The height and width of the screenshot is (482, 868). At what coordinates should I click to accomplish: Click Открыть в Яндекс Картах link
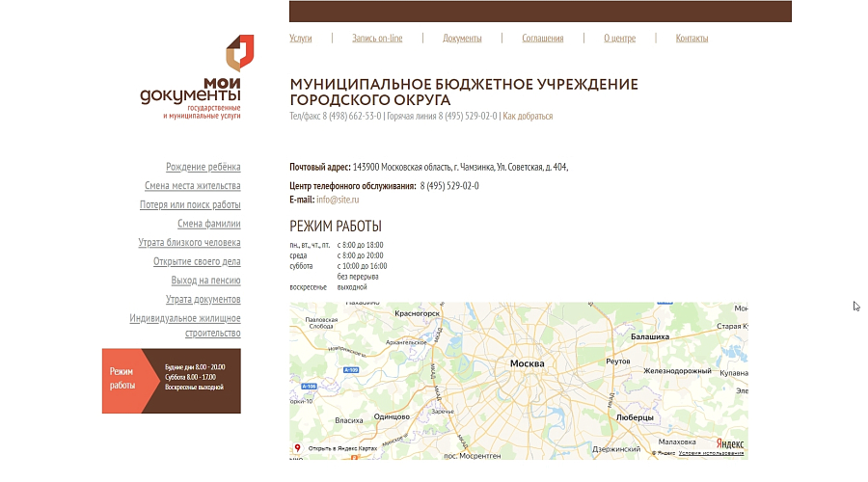(x=342, y=448)
